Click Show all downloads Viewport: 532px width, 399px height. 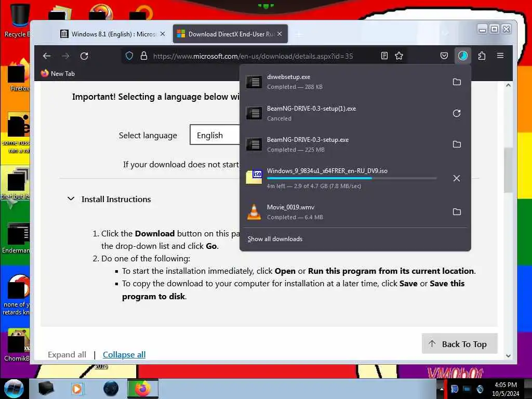[275, 239]
